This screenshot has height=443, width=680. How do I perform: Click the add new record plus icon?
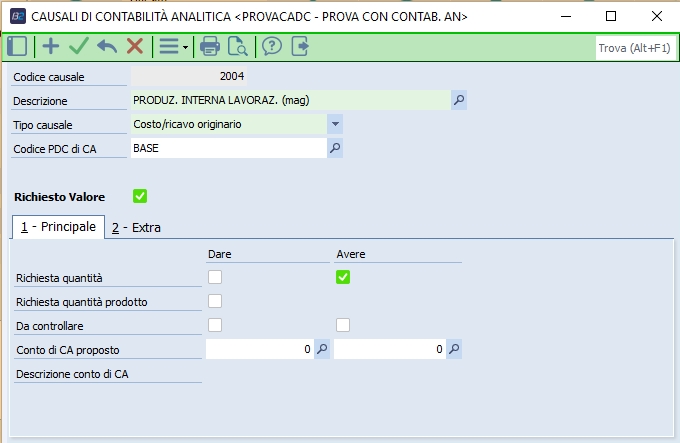click(x=50, y=46)
